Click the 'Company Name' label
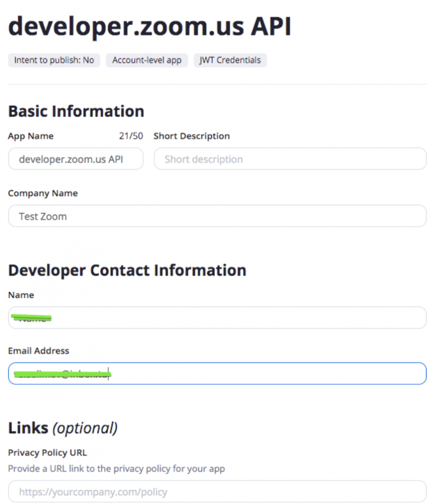Image resolution: width=427 pixels, height=504 pixels. (x=43, y=193)
